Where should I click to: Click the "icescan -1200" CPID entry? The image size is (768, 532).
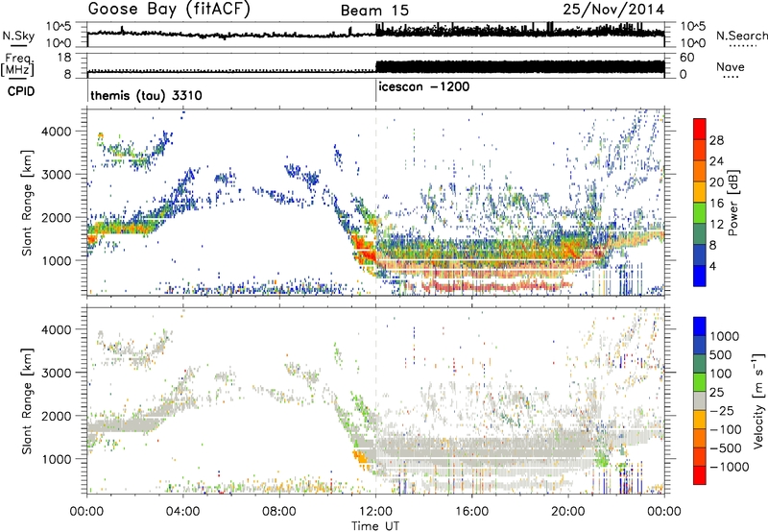pos(423,86)
